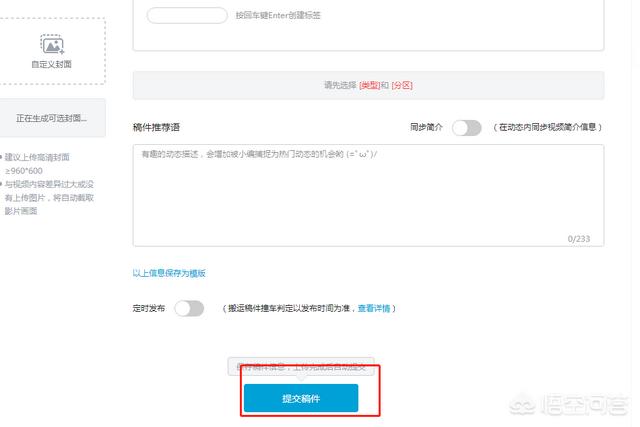Click the red [分区] link
Image resolution: width=640 pixels, height=427 pixels.
[x=402, y=85]
